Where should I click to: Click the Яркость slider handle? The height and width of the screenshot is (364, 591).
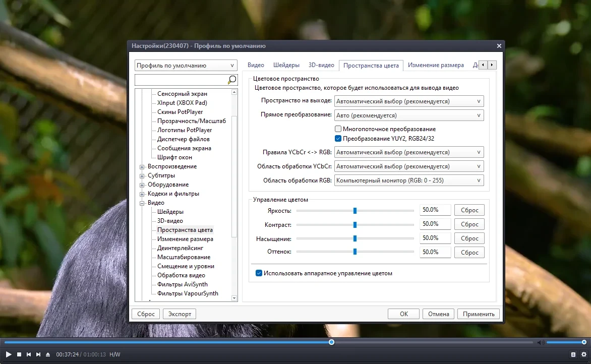click(x=354, y=211)
